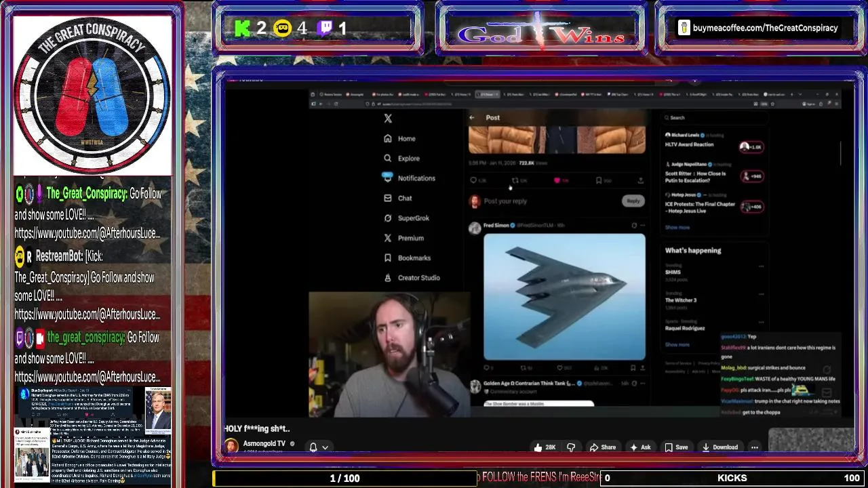Open SuperGrok in X sidebar
Screen dimensions: 868x488
[x=406, y=218]
